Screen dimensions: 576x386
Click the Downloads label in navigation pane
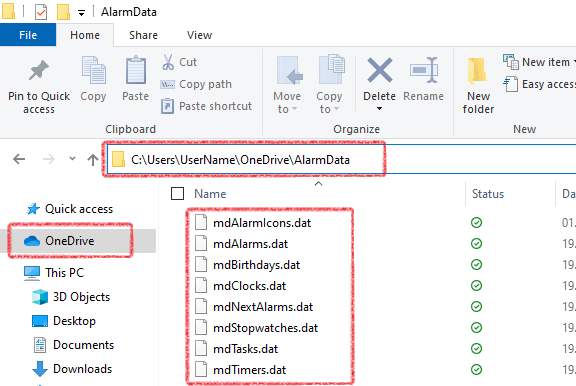[x=82, y=369]
